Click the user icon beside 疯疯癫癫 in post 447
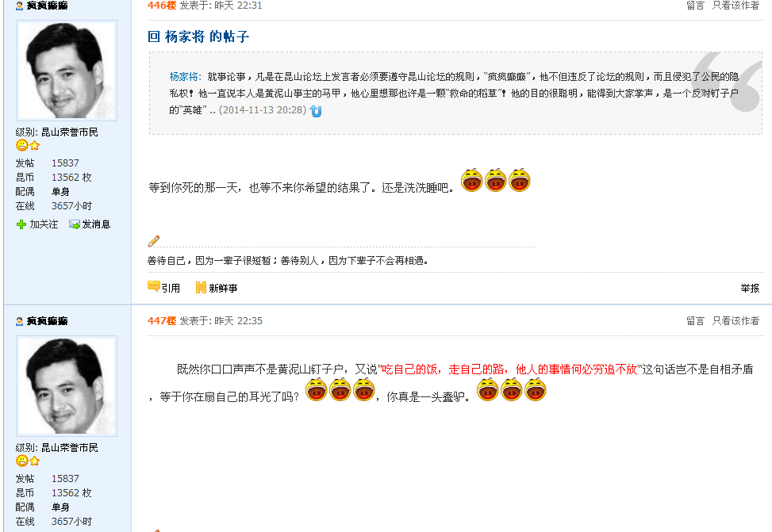 [x=20, y=321]
